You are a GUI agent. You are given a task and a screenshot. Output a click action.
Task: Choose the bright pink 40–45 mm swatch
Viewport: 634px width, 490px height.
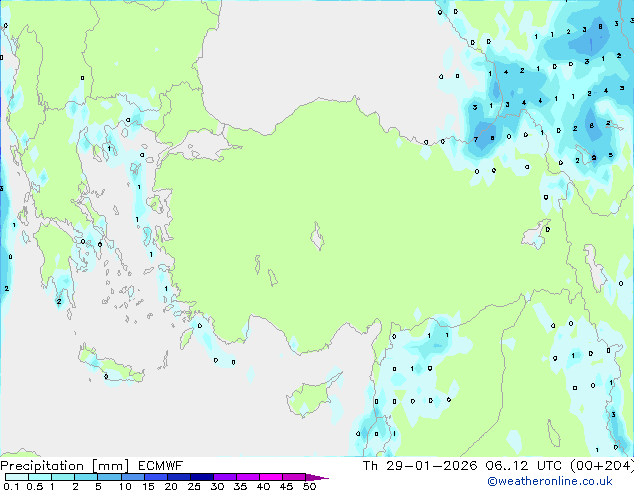pos(271,477)
